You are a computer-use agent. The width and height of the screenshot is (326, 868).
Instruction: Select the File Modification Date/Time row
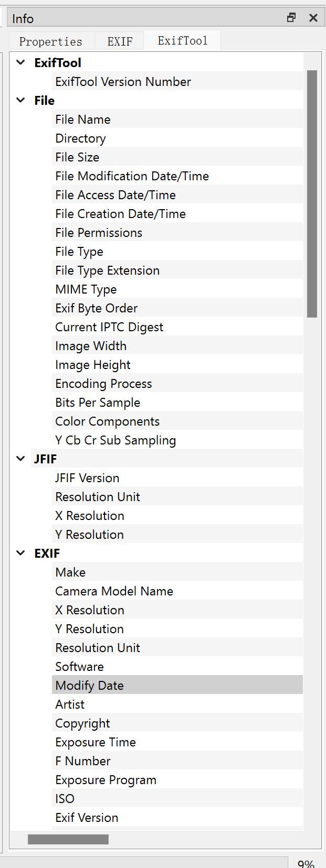point(132,176)
